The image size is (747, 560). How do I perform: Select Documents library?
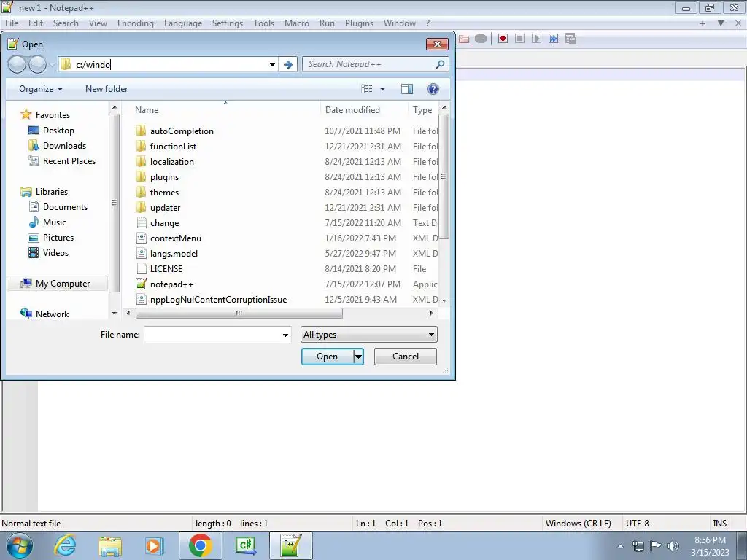tap(58, 206)
